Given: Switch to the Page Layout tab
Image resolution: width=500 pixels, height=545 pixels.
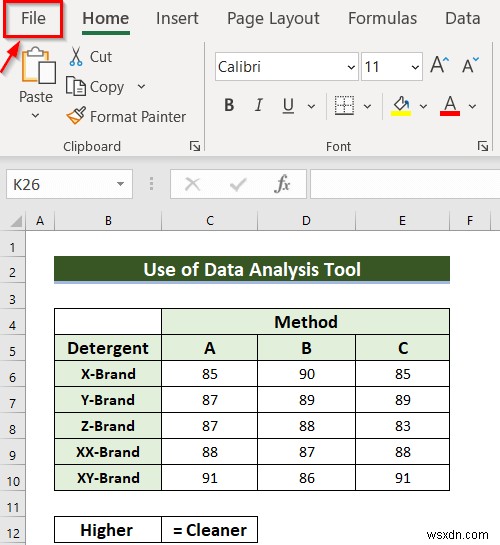Looking at the screenshot, I should pyautogui.click(x=273, y=18).
